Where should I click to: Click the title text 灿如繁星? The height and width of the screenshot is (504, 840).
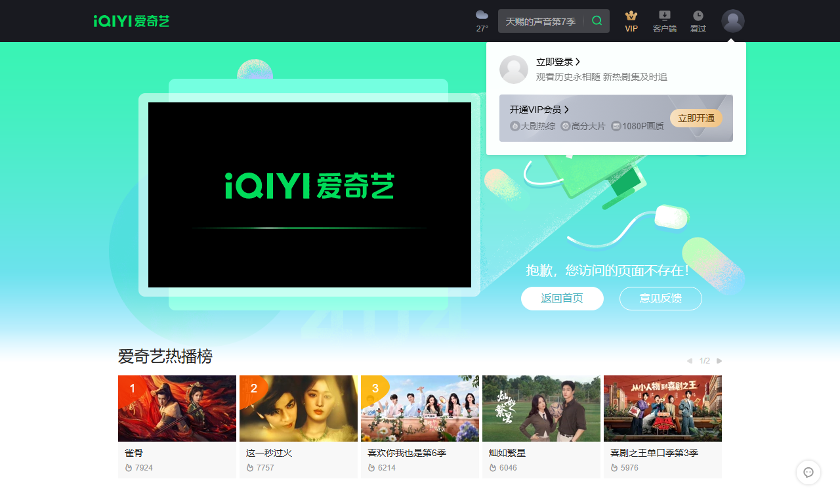point(507,453)
